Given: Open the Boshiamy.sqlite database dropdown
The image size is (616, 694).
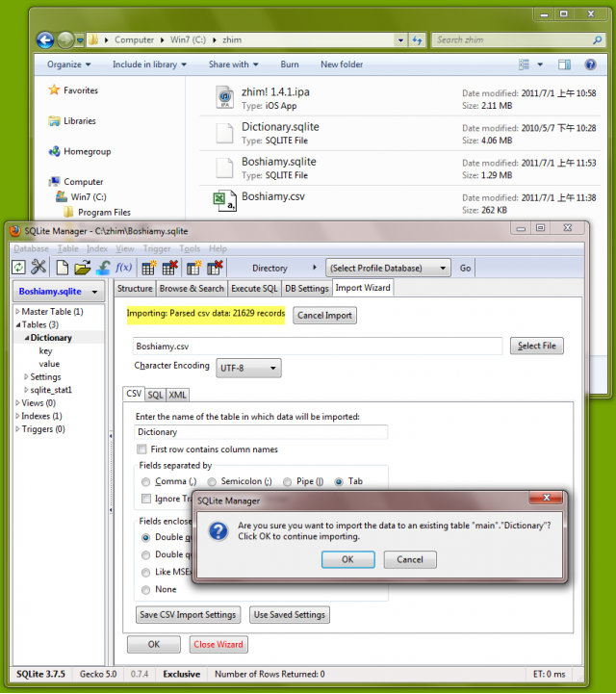Looking at the screenshot, I should 59,292.
